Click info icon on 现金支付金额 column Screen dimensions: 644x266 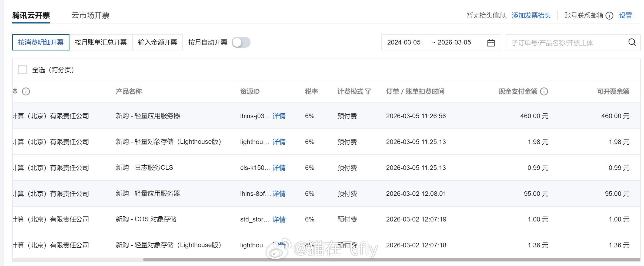tap(545, 91)
